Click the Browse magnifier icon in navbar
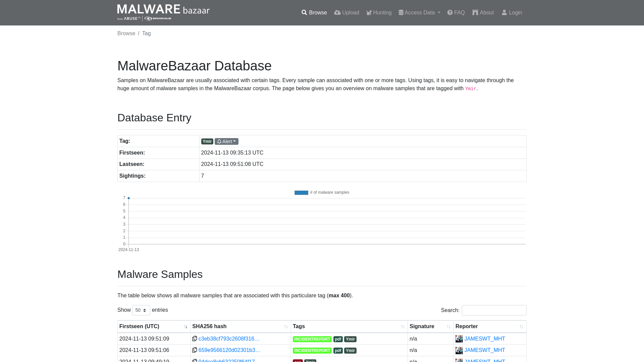Screen dimensions: 644x362 304,13
